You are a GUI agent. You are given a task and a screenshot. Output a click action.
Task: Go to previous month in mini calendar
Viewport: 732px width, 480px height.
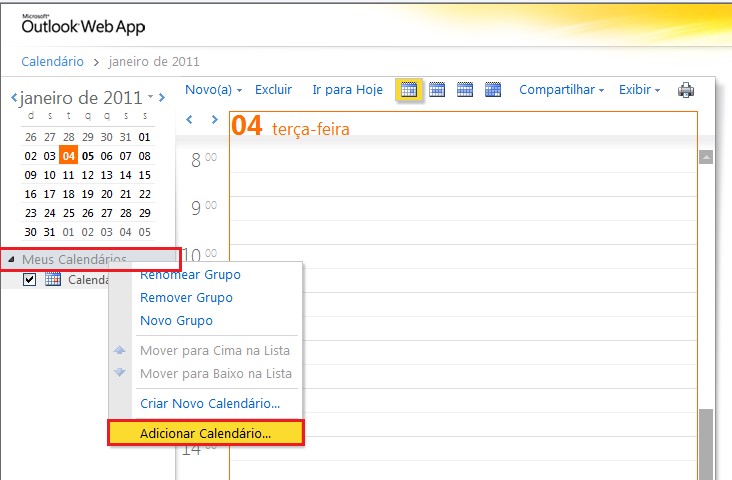click(14, 98)
